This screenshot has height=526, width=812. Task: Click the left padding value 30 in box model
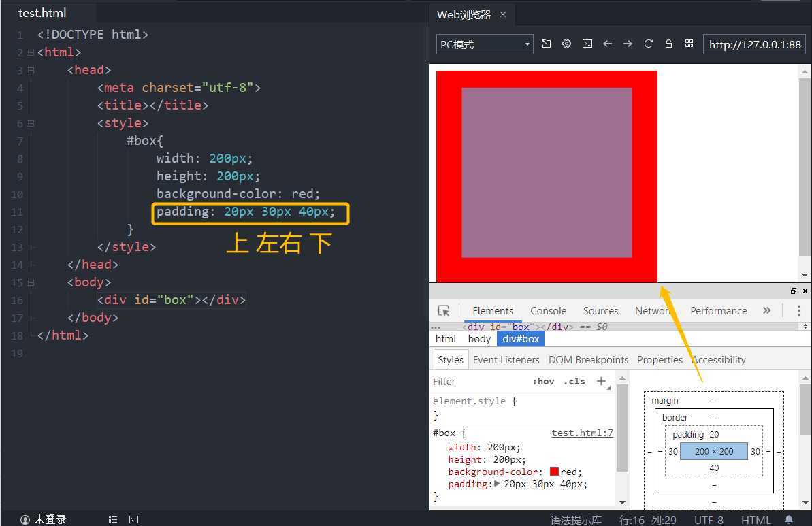[672, 451]
